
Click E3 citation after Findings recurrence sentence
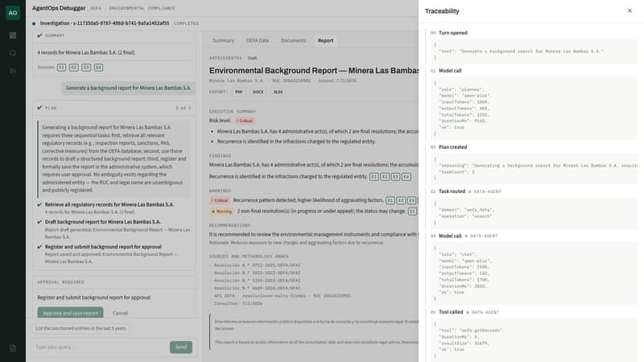pyautogui.click(x=395, y=177)
